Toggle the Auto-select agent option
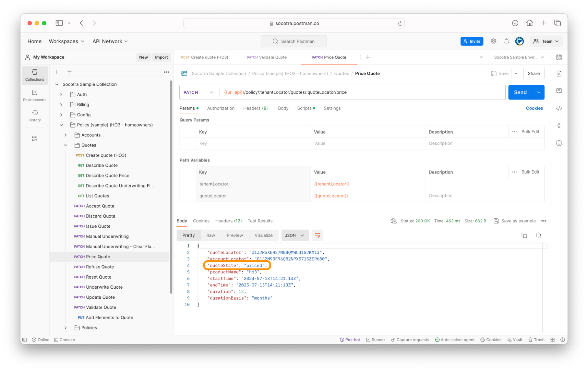The width and height of the screenshot is (588, 371). [x=455, y=340]
